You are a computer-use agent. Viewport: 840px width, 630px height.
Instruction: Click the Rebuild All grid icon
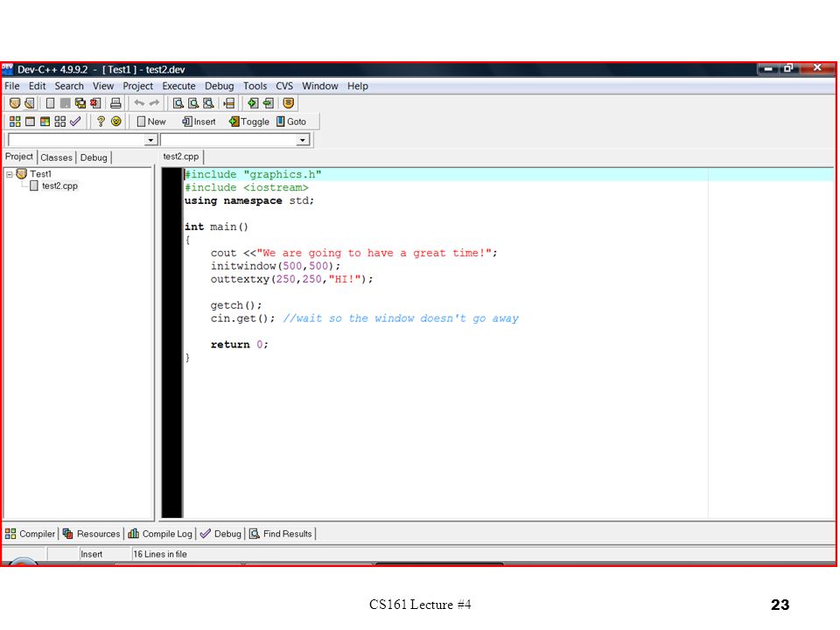coord(60,122)
